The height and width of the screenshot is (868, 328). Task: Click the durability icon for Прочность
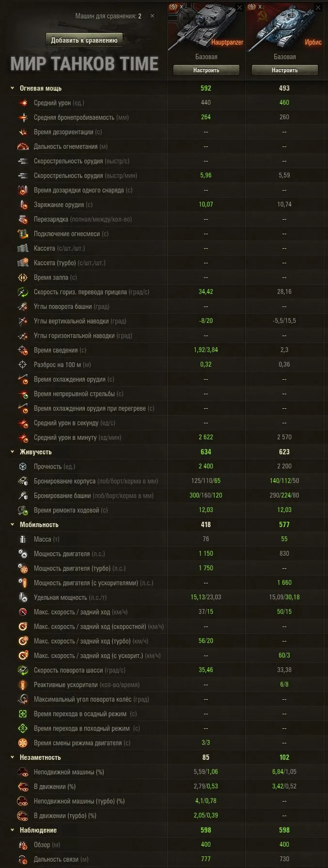pos(23,466)
